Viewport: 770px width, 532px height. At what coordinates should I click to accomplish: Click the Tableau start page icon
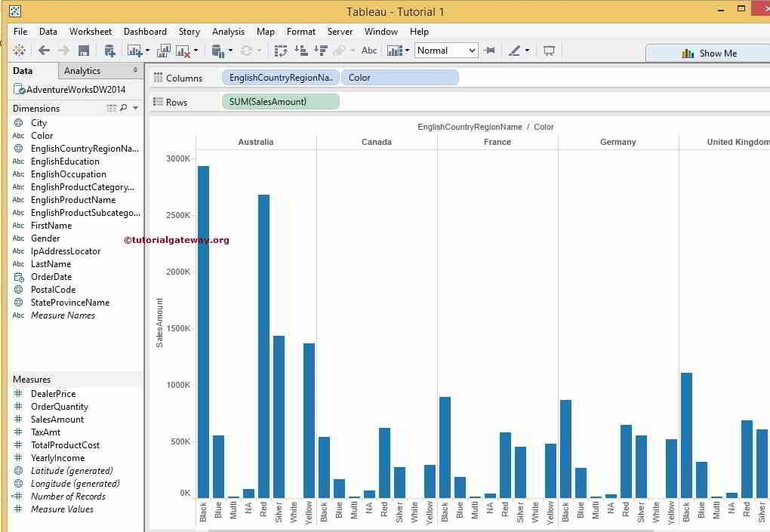coord(19,51)
